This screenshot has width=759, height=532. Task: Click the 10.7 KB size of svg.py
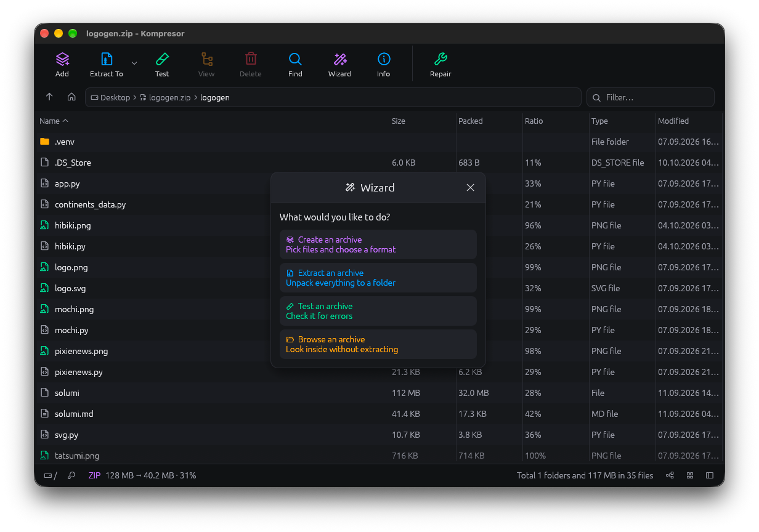point(406,435)
